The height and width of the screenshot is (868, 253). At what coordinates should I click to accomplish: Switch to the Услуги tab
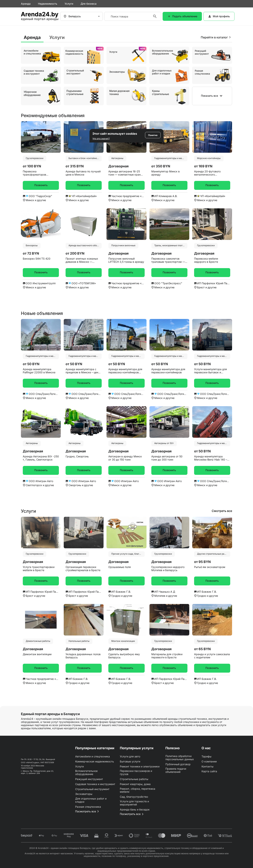57,37
